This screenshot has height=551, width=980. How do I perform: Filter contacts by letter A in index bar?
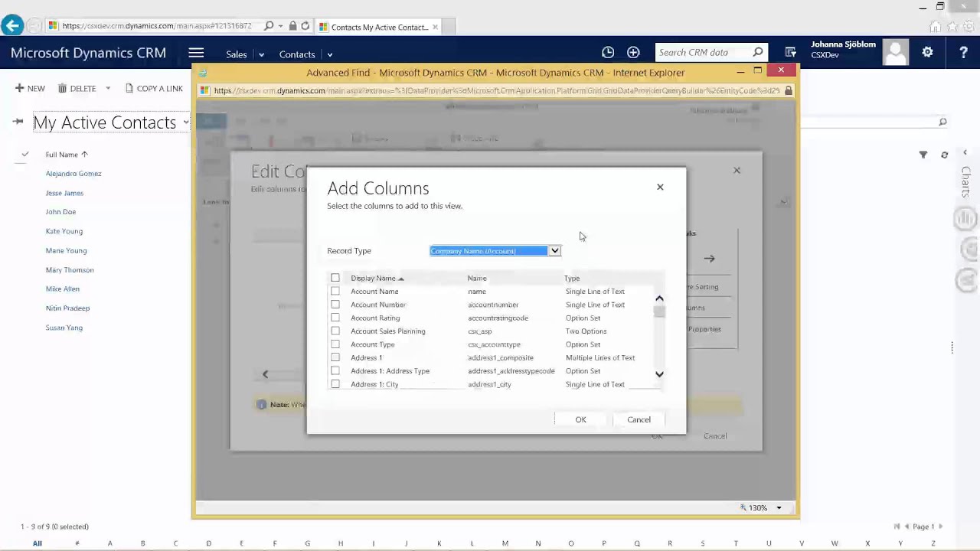point(109,543)
